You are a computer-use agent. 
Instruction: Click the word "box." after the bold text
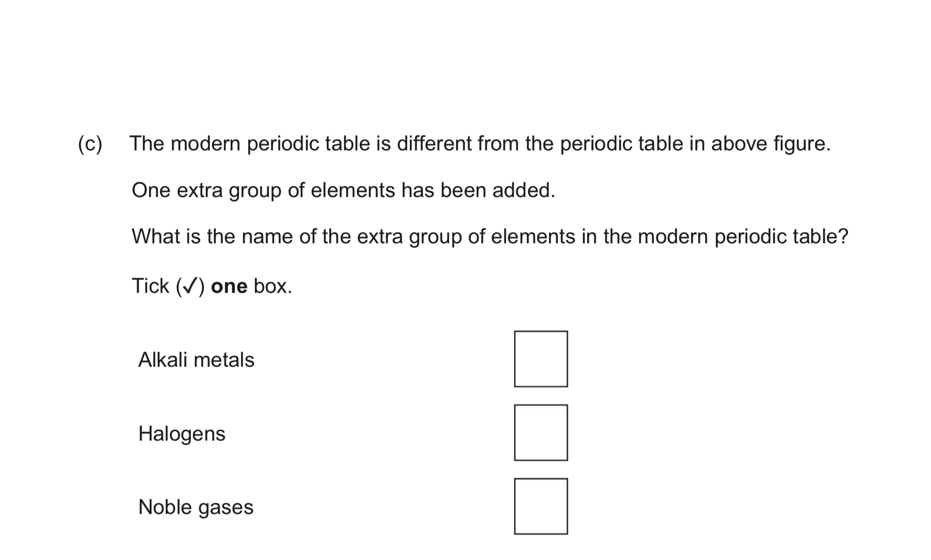(273, 286)
